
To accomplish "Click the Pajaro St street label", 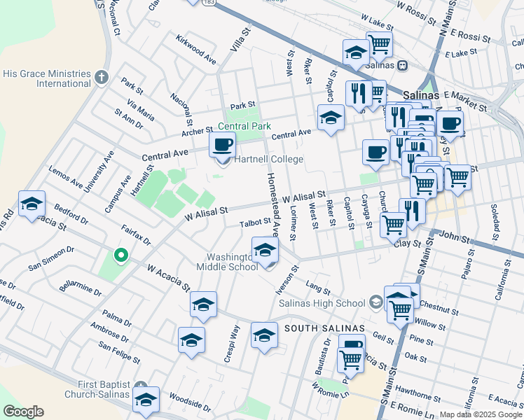I will coord(467,264).
